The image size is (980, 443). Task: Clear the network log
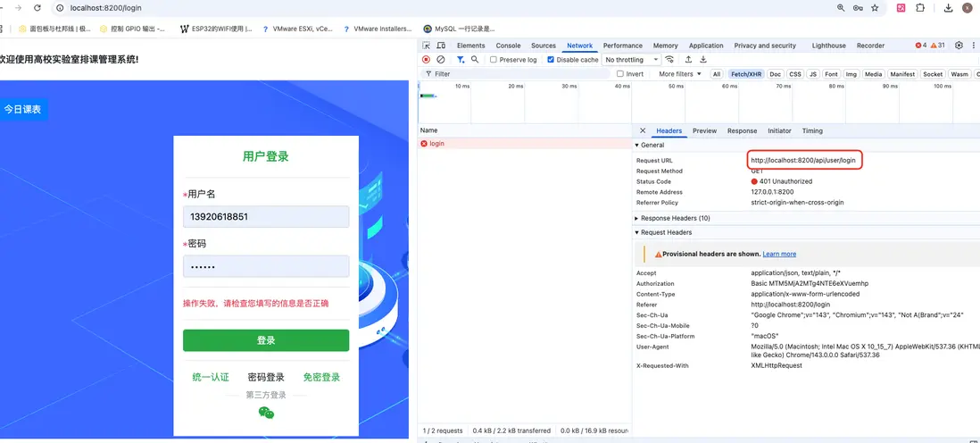tap(441, 60)
